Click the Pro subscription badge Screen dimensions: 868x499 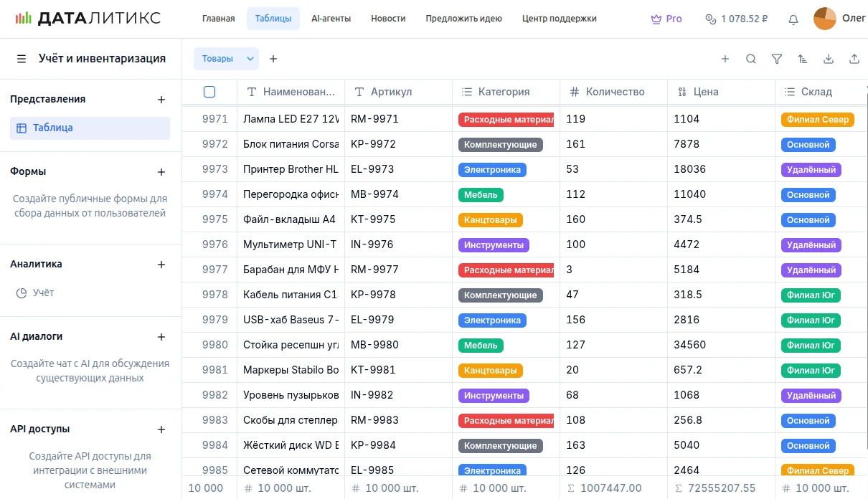(x=666, y=19)
